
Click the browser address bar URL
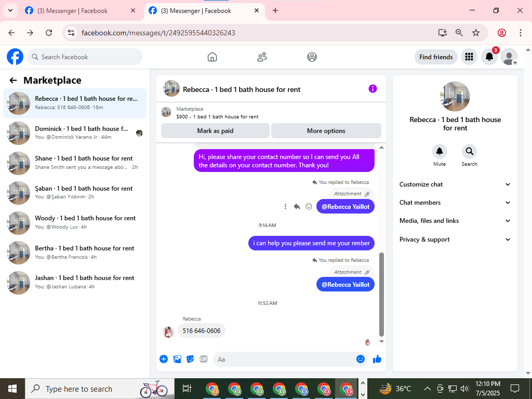coord(158,33)
